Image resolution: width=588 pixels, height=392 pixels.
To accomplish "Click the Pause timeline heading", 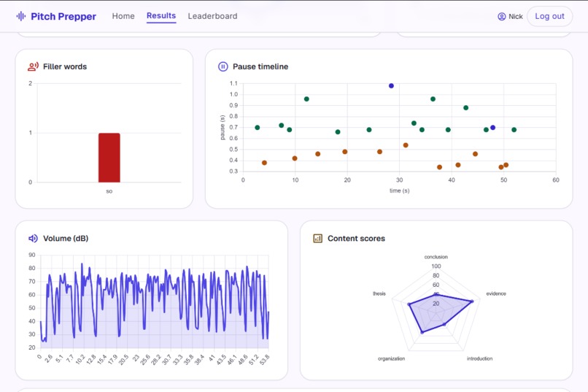I will [260, 66].
